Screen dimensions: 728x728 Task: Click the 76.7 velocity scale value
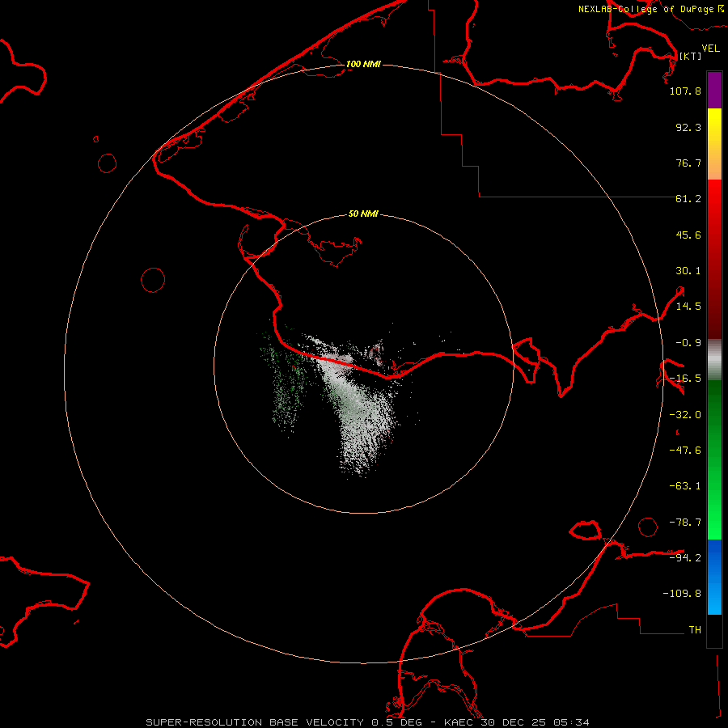point(688,163)
